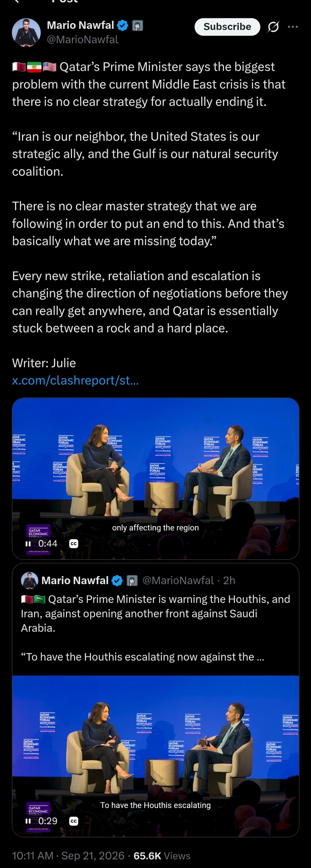
Task: Open Mario Nawfal's profile picture
Action: pos(26,32)
